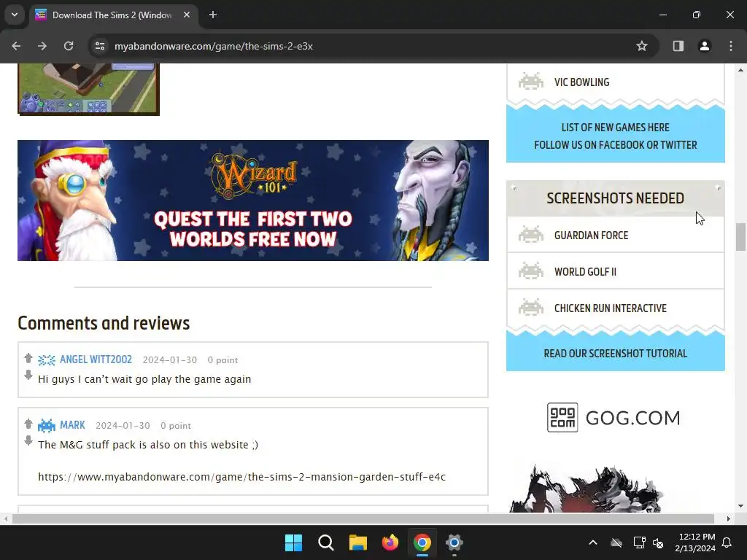Click invader icon beside Guardian Force
This screenshot has width=747, height=560.
(x=531, y=234)
